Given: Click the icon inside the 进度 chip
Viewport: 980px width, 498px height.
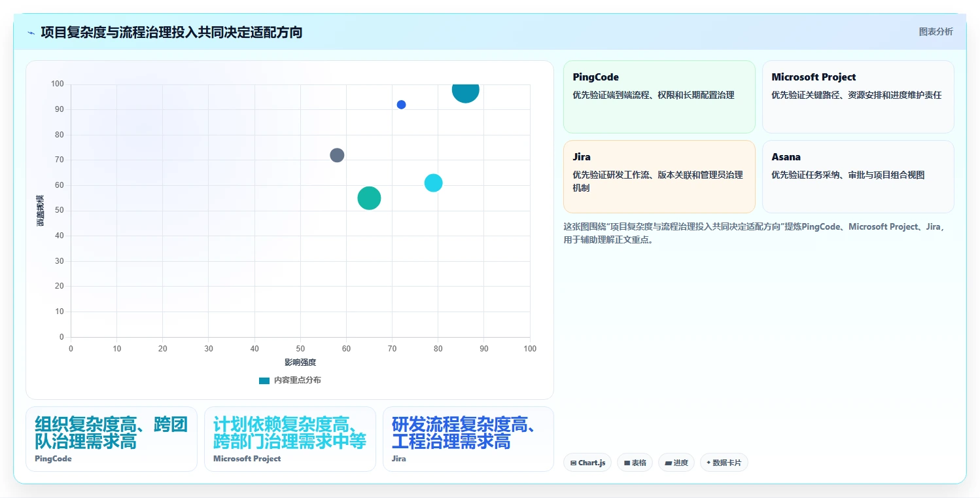Looking at the screenshot, I should click(x=668, y=463).
